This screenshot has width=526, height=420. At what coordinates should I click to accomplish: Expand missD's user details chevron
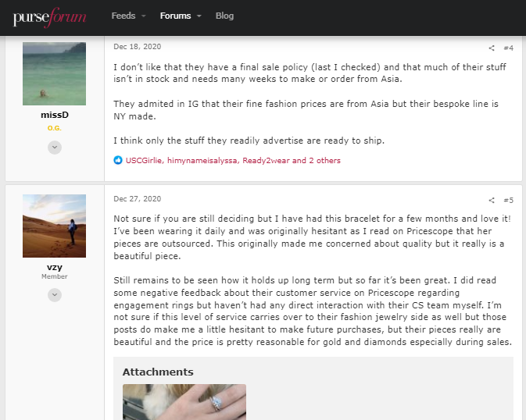pos(55,148)
